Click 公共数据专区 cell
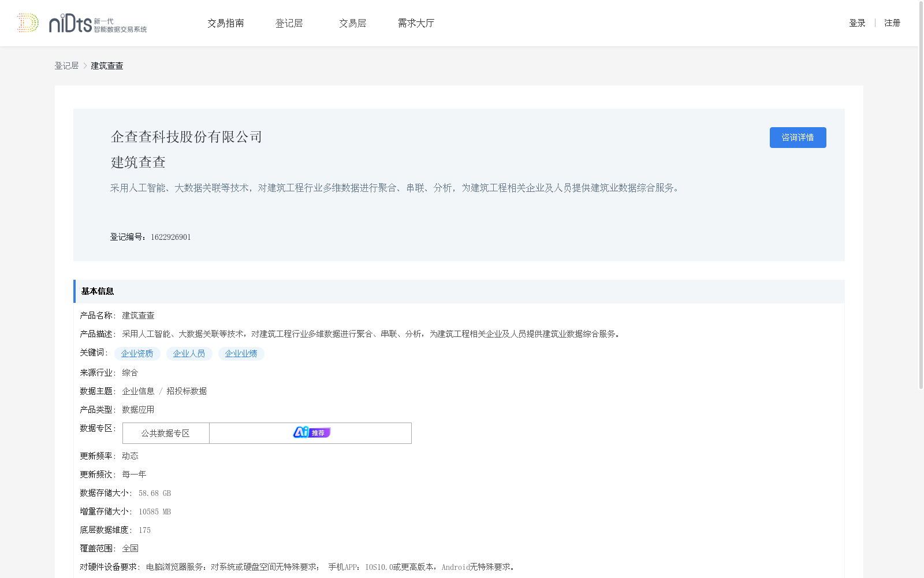Image resolution: width=924 pixels, height=578 pixels. (166, 433)
